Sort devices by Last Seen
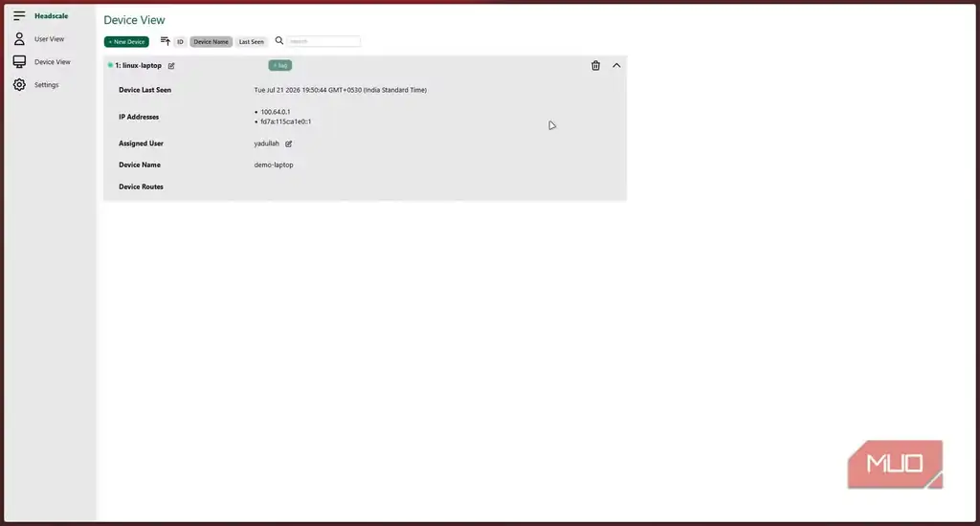 pyautogui.click(x=252, y=42)
